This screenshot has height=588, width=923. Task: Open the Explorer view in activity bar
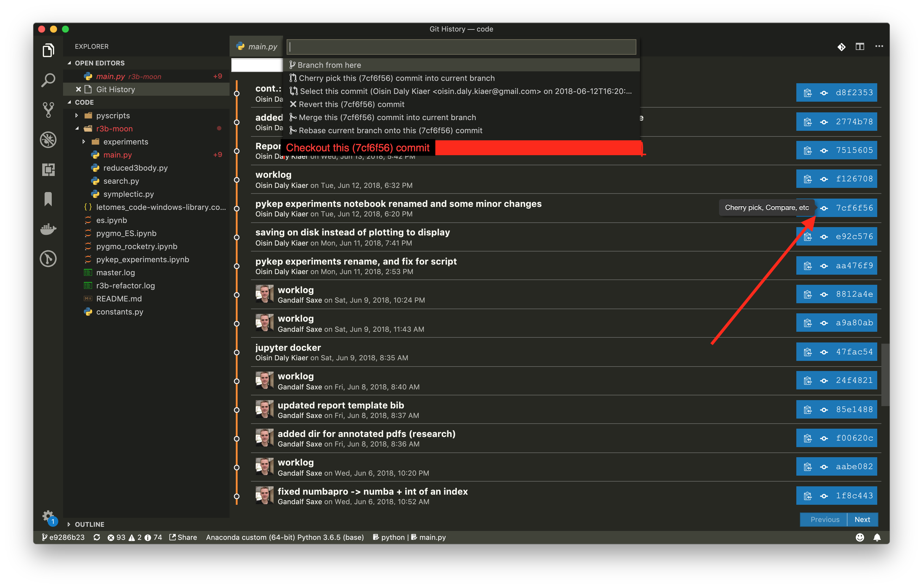48,50
